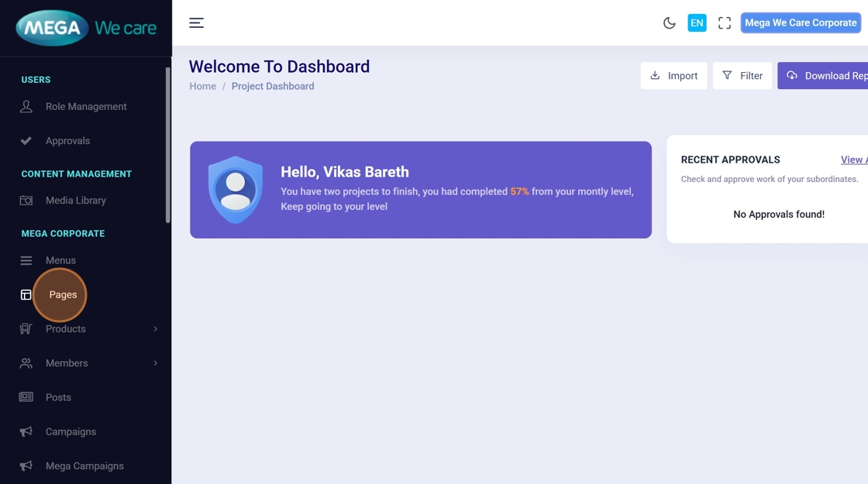The width and height of the screenshot is (868, 484).
Task: Open Pages in the sidebar
Action: click(63, 295)
